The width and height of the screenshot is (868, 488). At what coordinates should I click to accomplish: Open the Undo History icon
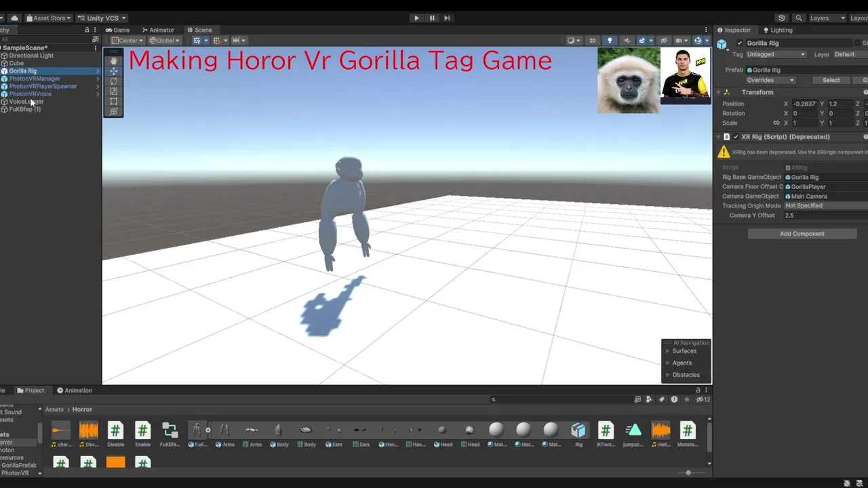[782, 18]
